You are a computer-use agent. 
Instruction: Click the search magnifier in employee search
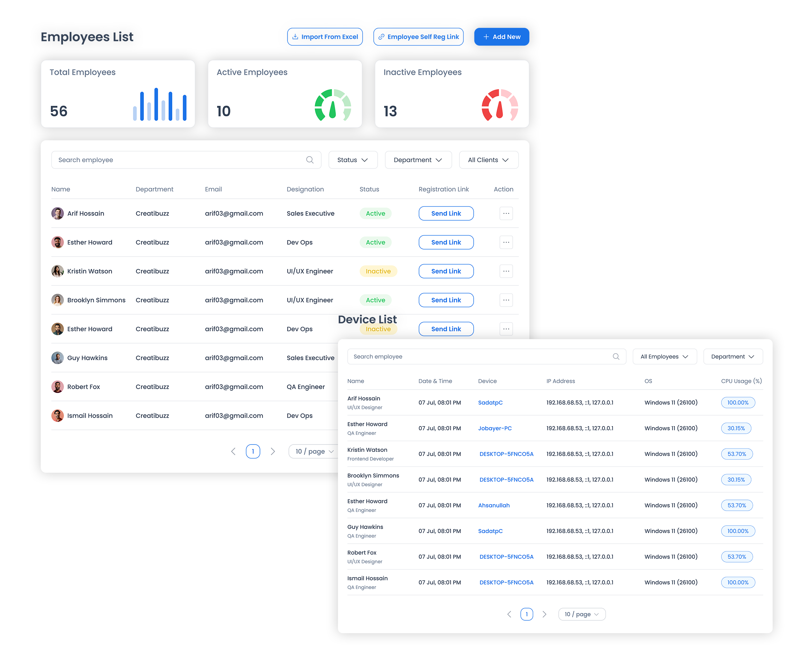(x=310, y=160)
